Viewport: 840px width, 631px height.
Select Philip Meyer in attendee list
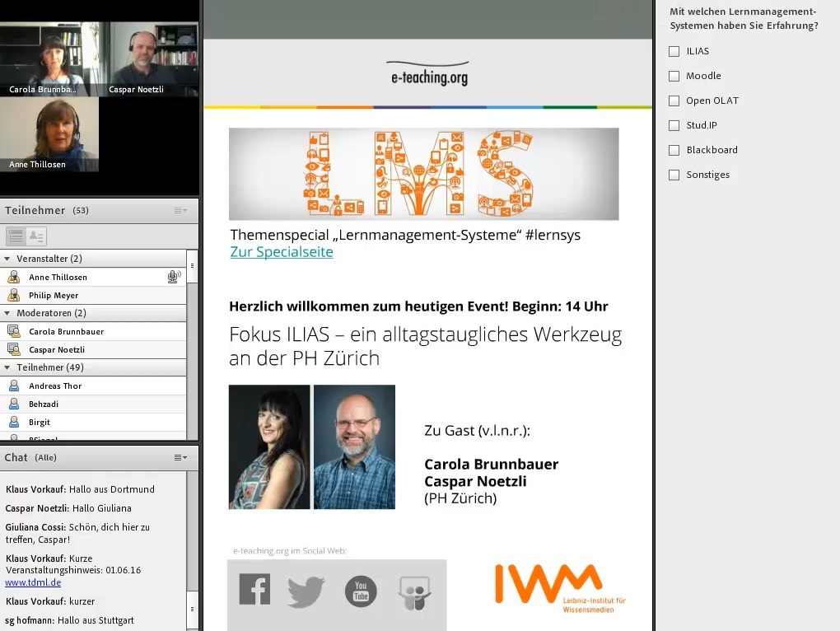click(93, 295)
